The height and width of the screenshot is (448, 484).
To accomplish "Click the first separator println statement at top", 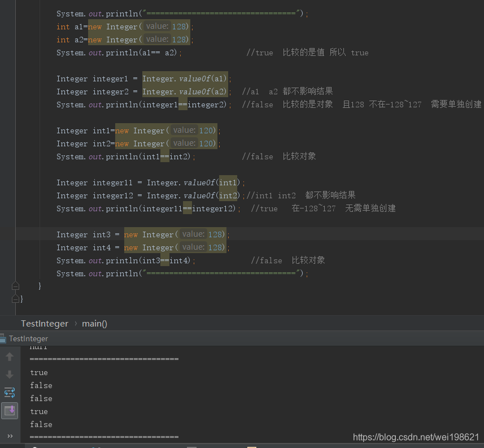I will point(182,14).
